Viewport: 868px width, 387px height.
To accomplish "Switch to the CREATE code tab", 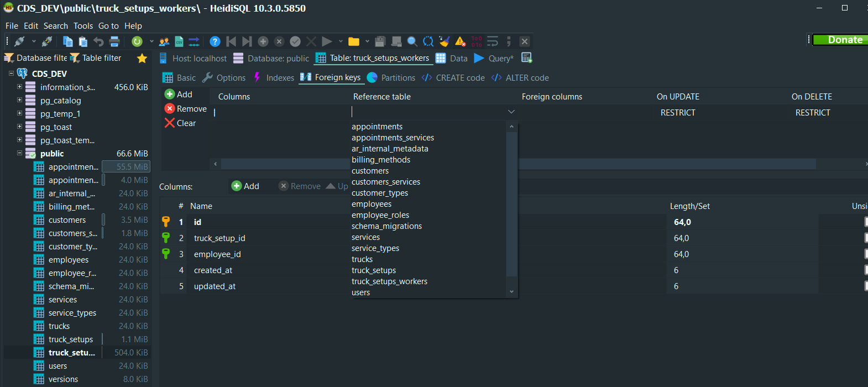I will click(x=453, y=78).
